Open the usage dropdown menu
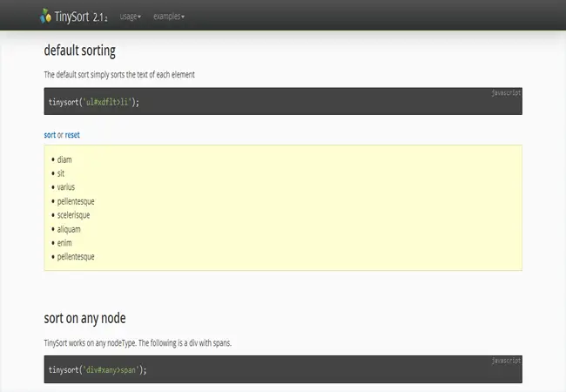Screen dimensions: 566x392 (131, 17)
